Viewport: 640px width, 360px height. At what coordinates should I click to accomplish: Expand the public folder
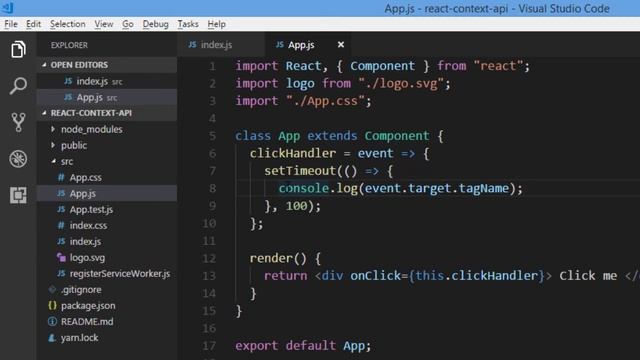(53, 145)
